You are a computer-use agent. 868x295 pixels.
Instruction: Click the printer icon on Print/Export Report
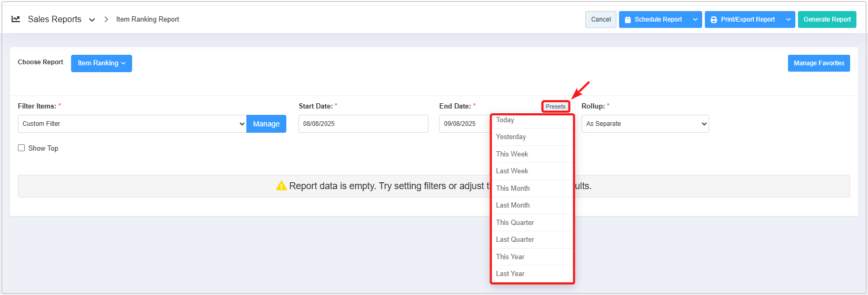714,20
